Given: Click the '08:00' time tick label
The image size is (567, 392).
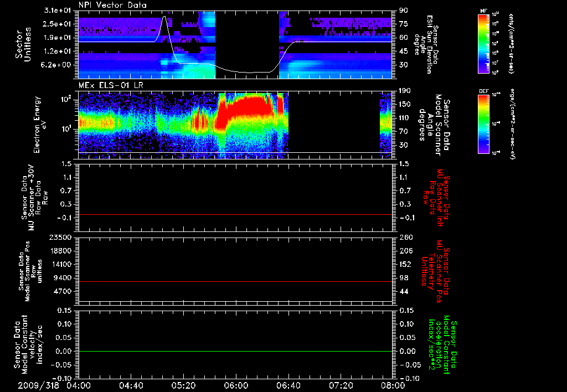Looking at the screenshot, I should pyautogui.click(x=393, y=385).
